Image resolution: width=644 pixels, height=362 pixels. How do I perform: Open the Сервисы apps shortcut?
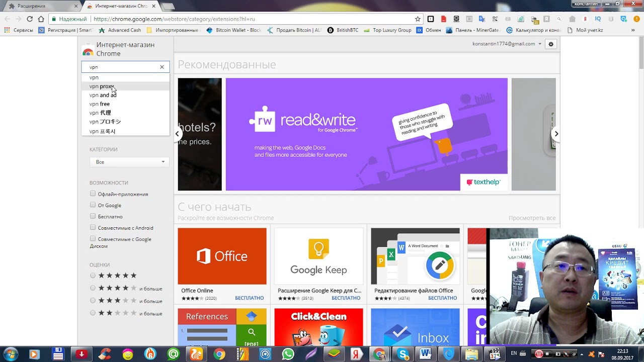[19, 30]
